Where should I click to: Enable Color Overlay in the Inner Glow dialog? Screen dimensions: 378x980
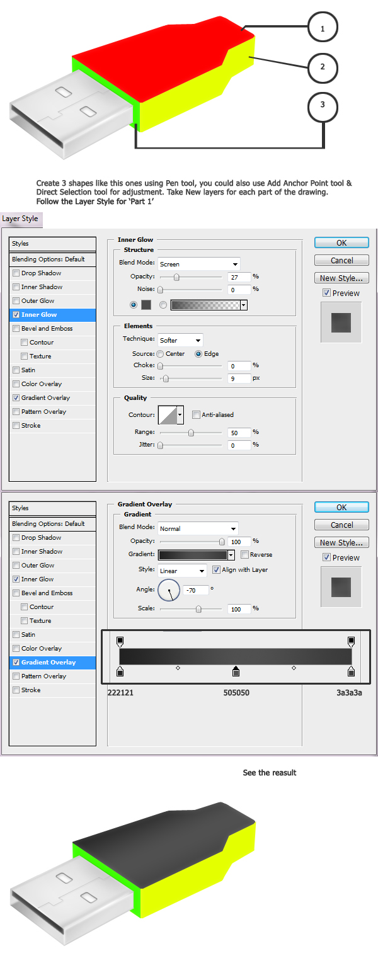[x=16, y=384]
